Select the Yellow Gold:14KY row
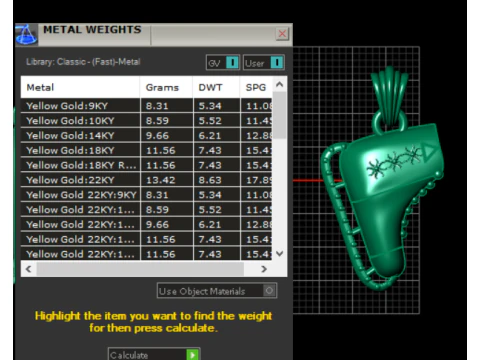The height and width of the screenshot is (360, 480). pos(146,136)
